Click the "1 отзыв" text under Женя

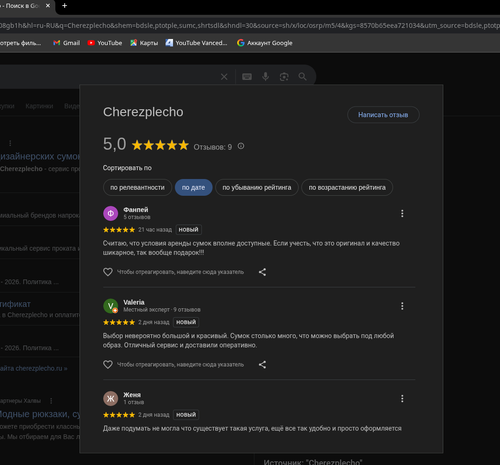(x=134, y=402)
